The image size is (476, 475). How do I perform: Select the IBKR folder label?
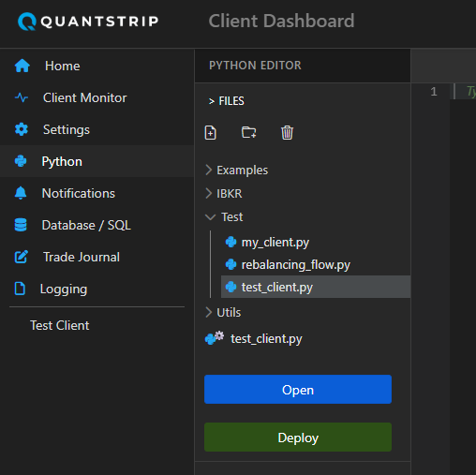point(230,194)
